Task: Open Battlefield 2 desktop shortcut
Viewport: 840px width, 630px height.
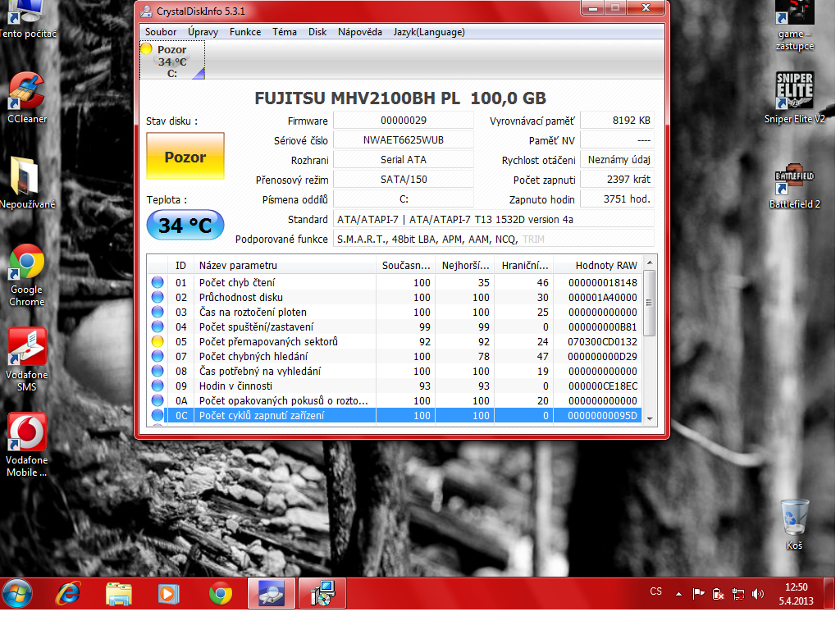Action: tap(794, 186)
